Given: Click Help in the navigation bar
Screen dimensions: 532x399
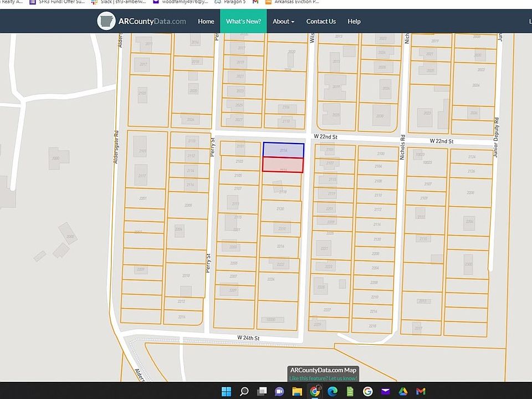Looking at the screenshot, I should point(354,21).
